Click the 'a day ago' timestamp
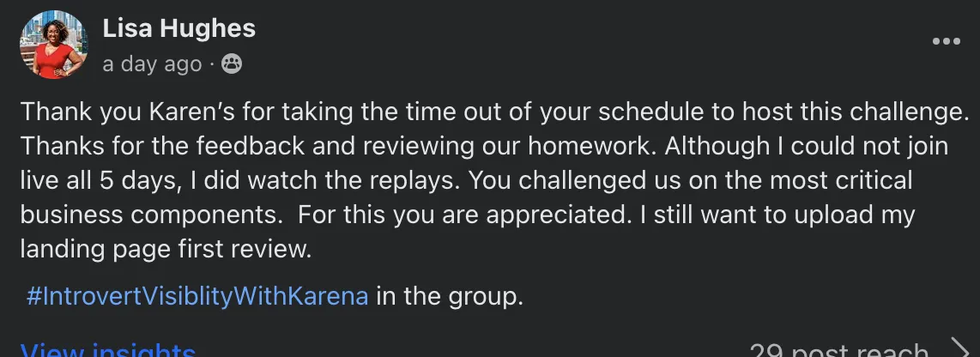 pos(153,64)
